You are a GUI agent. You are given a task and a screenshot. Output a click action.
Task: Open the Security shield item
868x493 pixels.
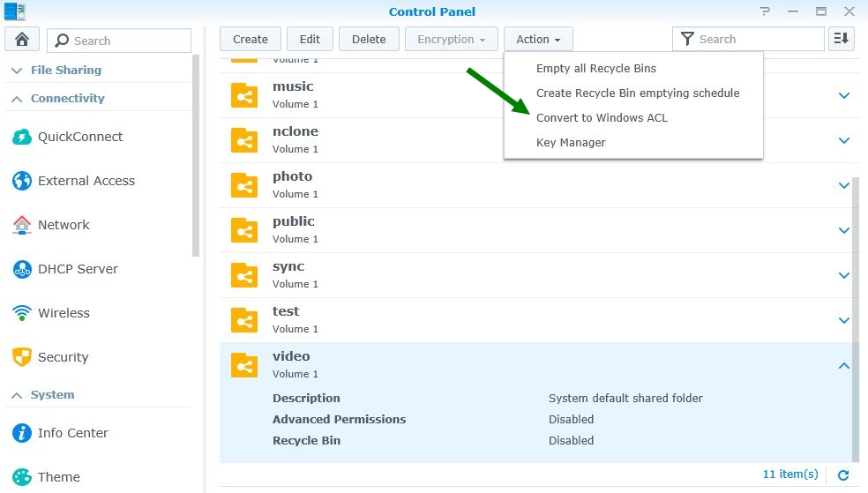click(22, 357)
